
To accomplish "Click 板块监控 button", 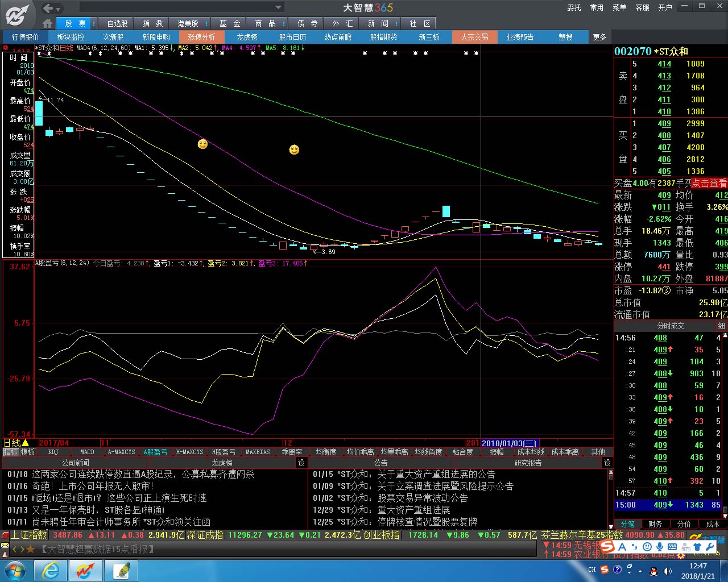I will tap(71, 37).
